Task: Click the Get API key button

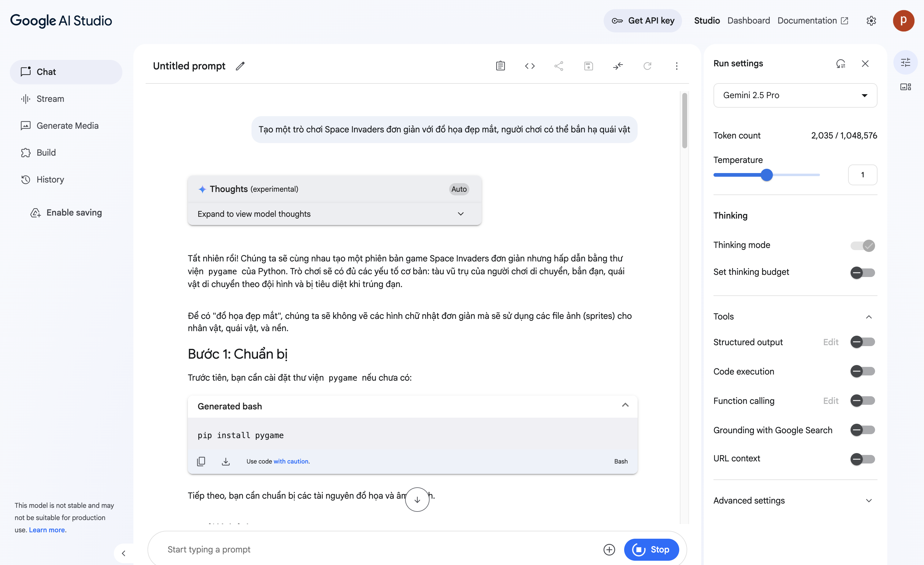Action: (x=643, y=20)
